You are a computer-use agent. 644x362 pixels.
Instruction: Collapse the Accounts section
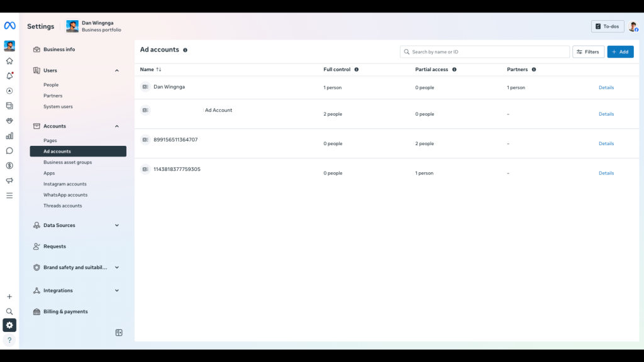click(116, 126)
